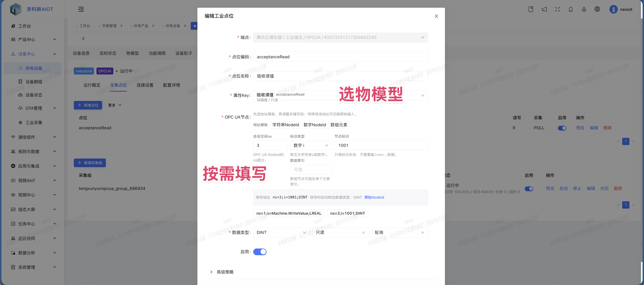
Task: Click the 奈科斯AIOT logo icon
Action: (15, 9)
